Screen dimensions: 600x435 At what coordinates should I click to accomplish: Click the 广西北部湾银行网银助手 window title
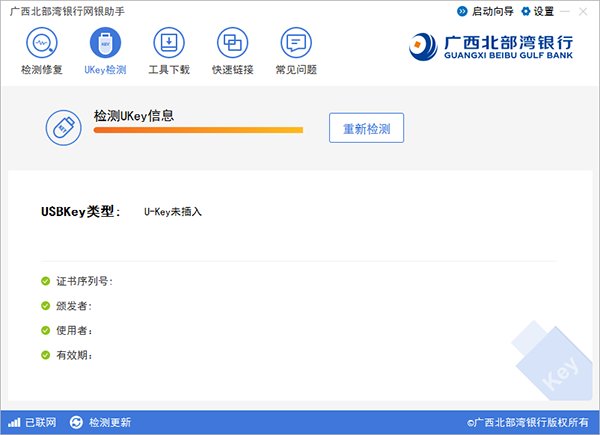pyautogui.click(x=67, y=11)
